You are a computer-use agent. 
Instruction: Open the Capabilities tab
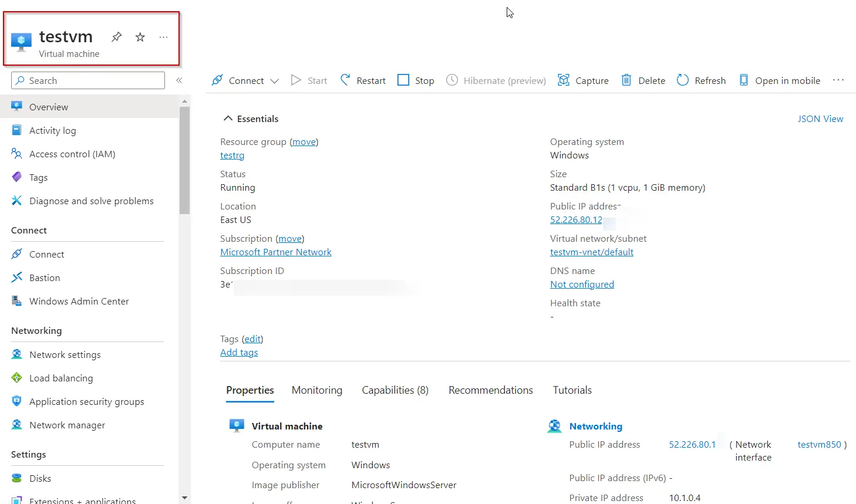click(395, 390)
